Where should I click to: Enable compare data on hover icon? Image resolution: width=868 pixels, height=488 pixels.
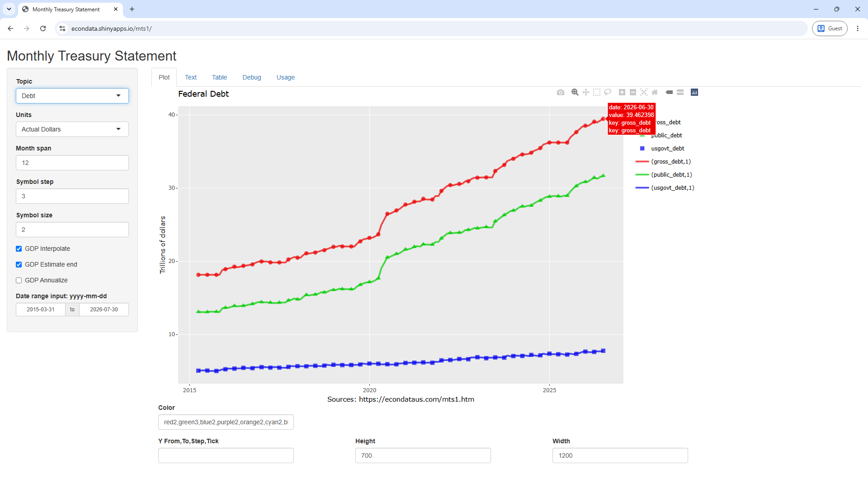coord(680,92)
